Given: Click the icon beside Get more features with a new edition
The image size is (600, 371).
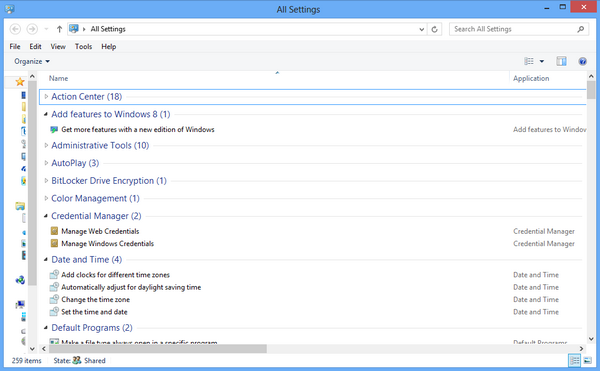Looking at the screenshot, I should [54, 130].
